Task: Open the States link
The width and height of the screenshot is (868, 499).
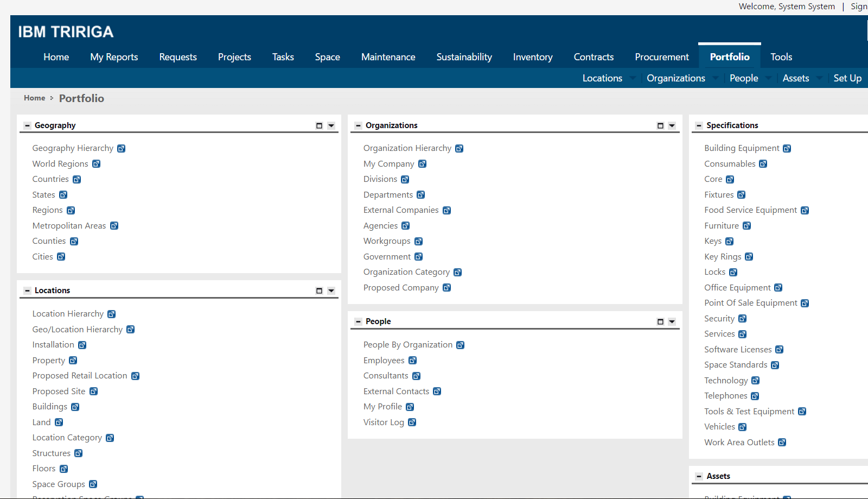Action: tap(43, 195)
